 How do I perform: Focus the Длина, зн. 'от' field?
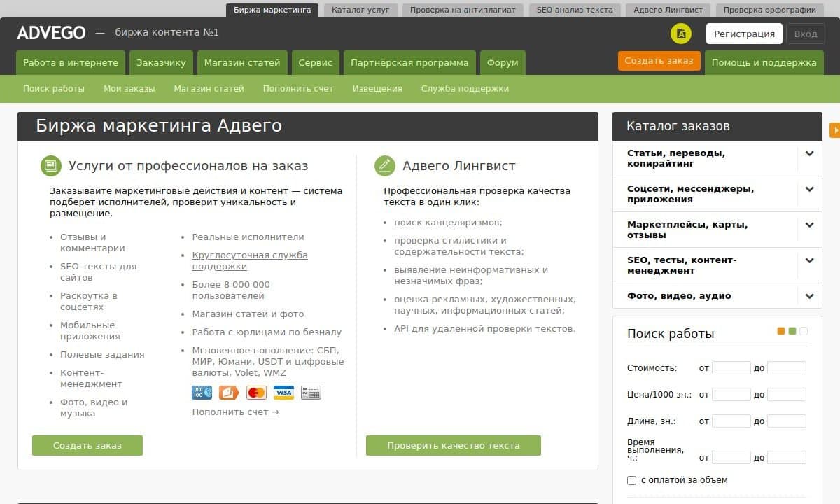coord(731,421)
